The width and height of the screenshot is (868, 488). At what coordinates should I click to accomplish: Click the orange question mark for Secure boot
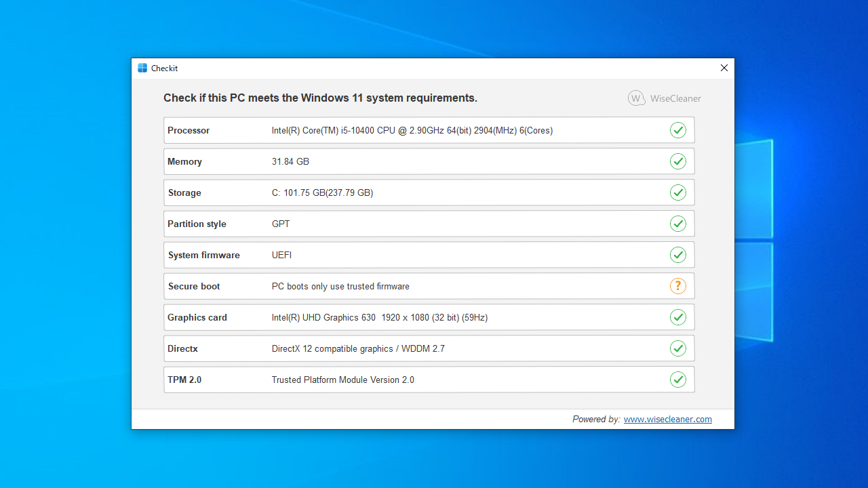pos(677,286)
